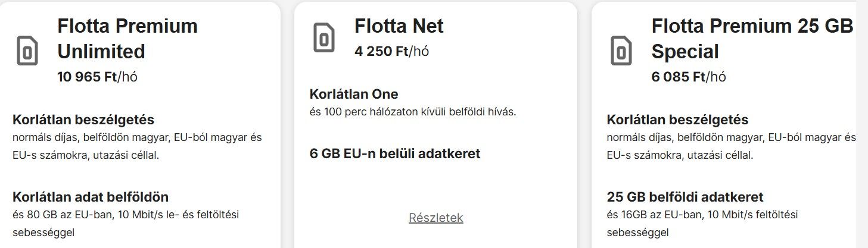Click the 10 965 Ft/hó price
The width and height of the screenshot is (868, 248).
coord(99,77)
